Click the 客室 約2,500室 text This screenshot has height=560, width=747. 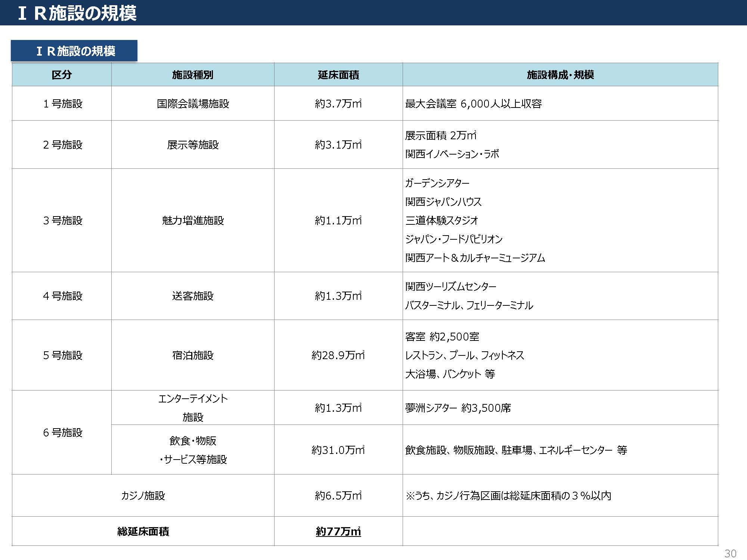442,337
